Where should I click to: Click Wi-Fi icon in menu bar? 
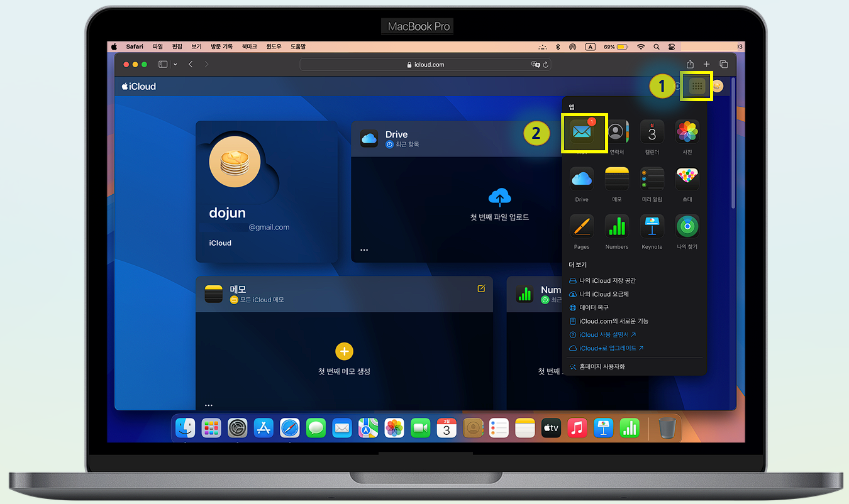click(x=641, y=47)
